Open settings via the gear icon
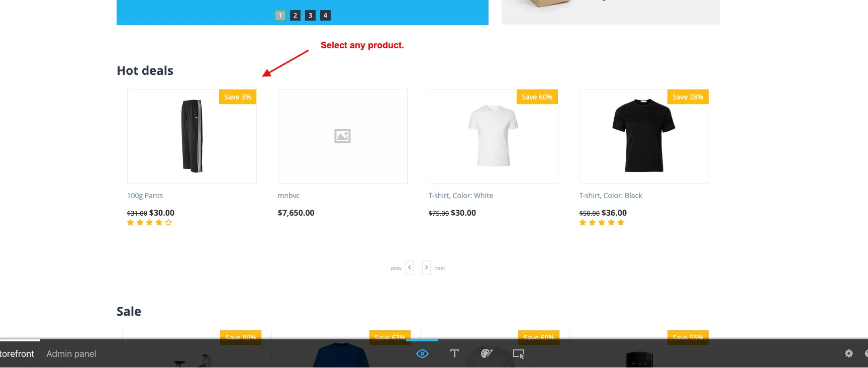 (849, 354)
